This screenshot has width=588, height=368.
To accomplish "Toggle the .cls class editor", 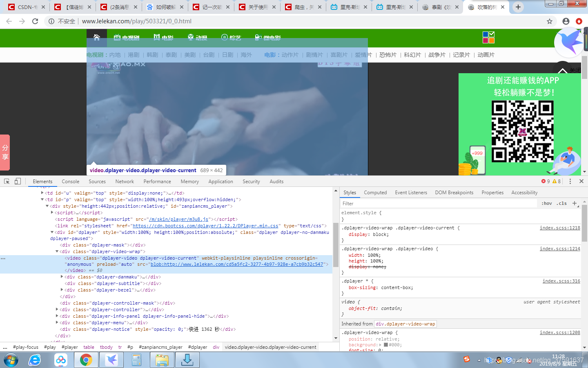I will point(561,203).
